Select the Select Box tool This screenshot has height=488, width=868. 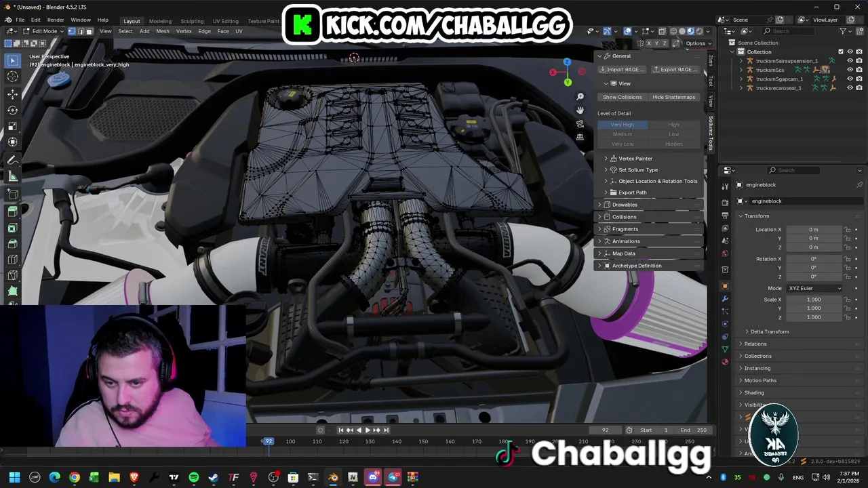tap(12, 60)
